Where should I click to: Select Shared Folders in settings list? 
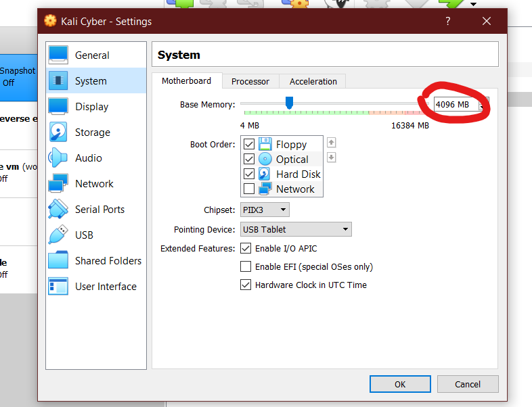96,260
